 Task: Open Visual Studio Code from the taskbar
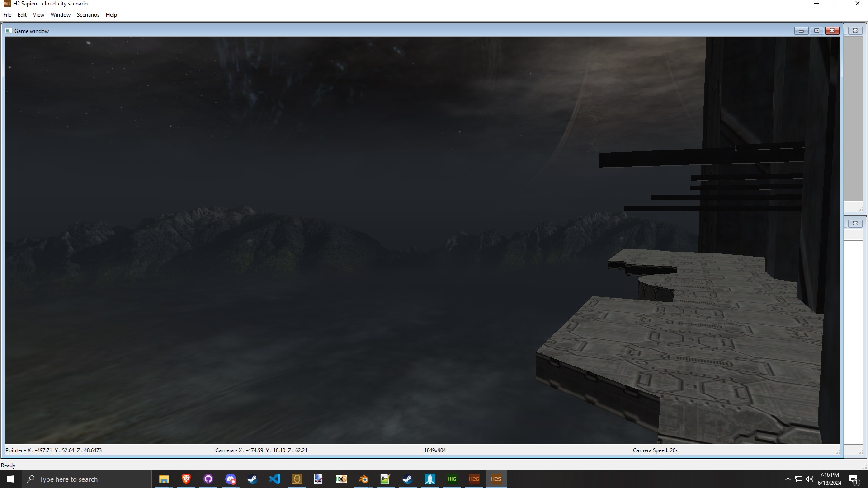tap(274, 479)
